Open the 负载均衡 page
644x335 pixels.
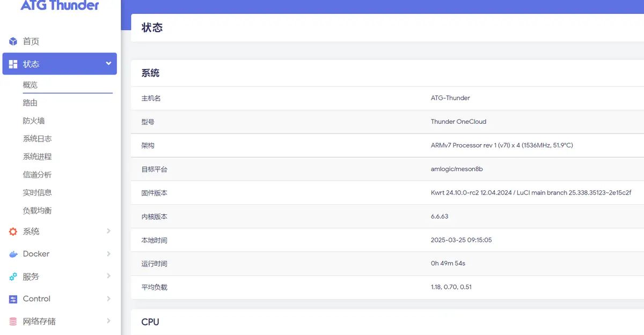coord(37,211)
